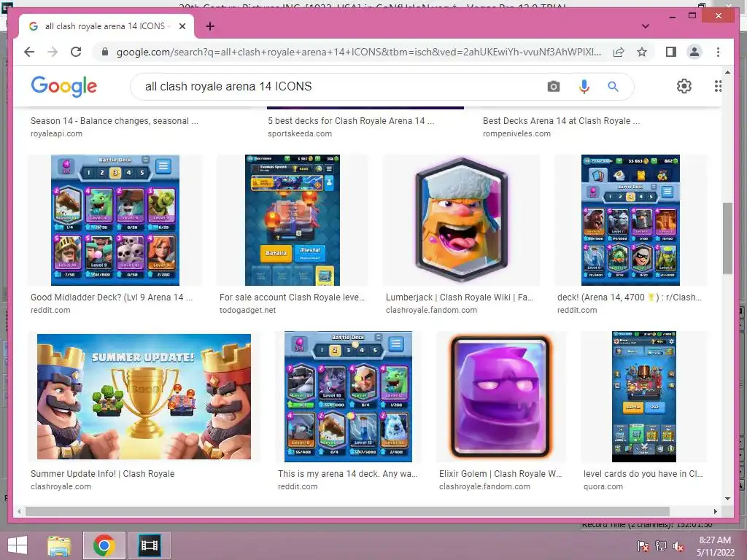747x560 pixels.
Task: Click the 'quora.com' source text
Action: pyautogui.click(x=603, y=486)
